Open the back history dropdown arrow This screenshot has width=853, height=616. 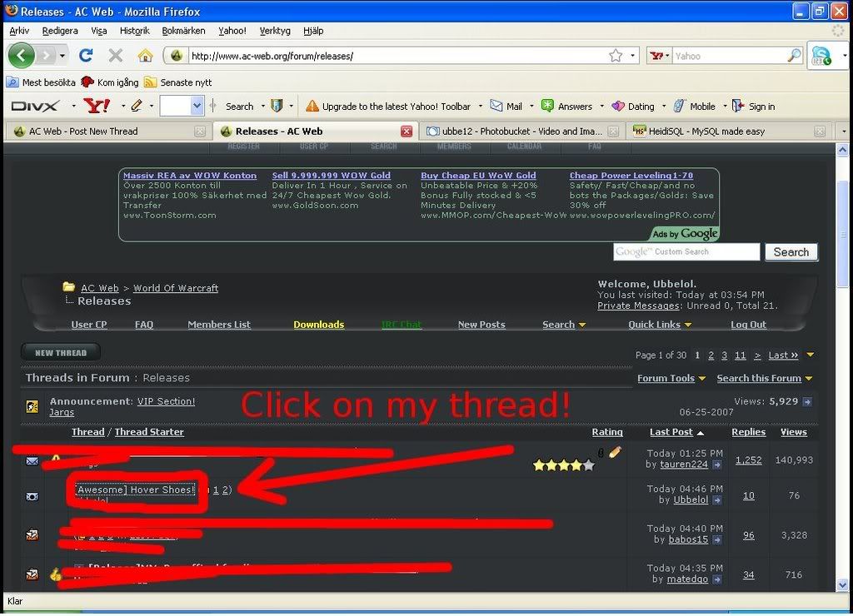tap(62, 56)
